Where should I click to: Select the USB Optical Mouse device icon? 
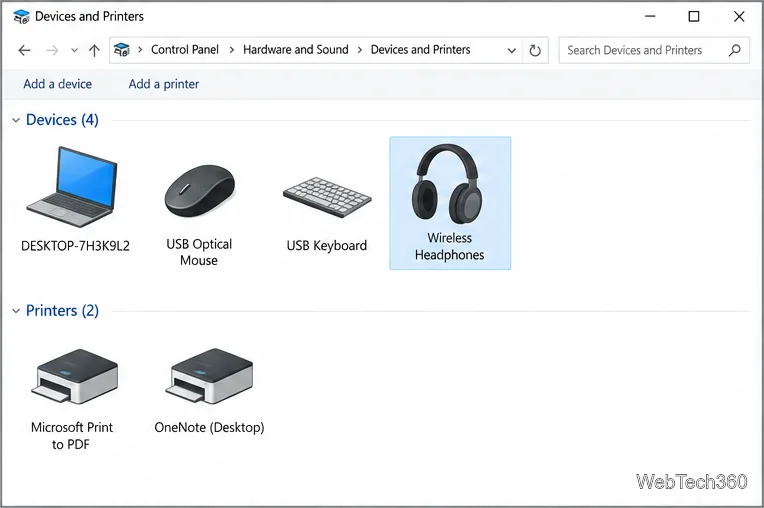(x=199, y=190)
